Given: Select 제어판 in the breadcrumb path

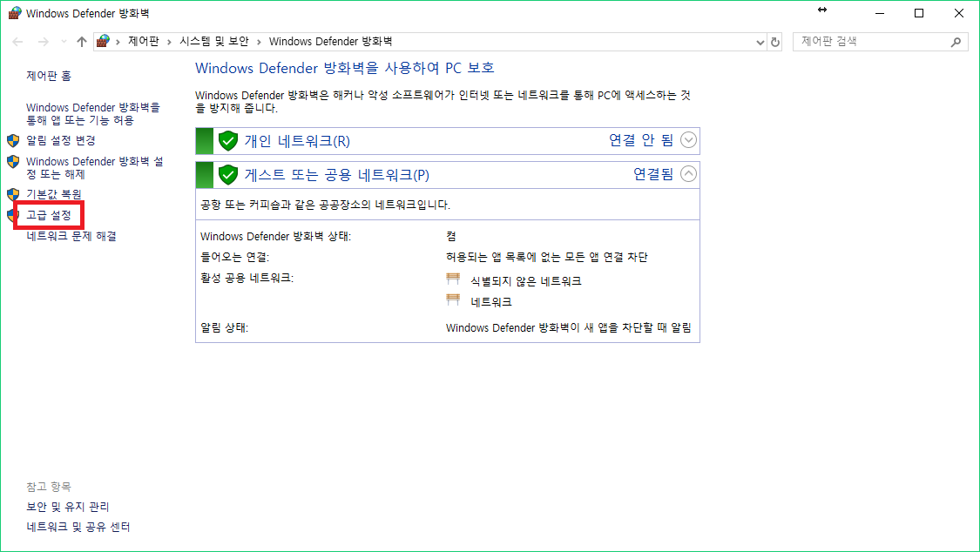Looking at the screenshot, I should [x=143, y=42].
